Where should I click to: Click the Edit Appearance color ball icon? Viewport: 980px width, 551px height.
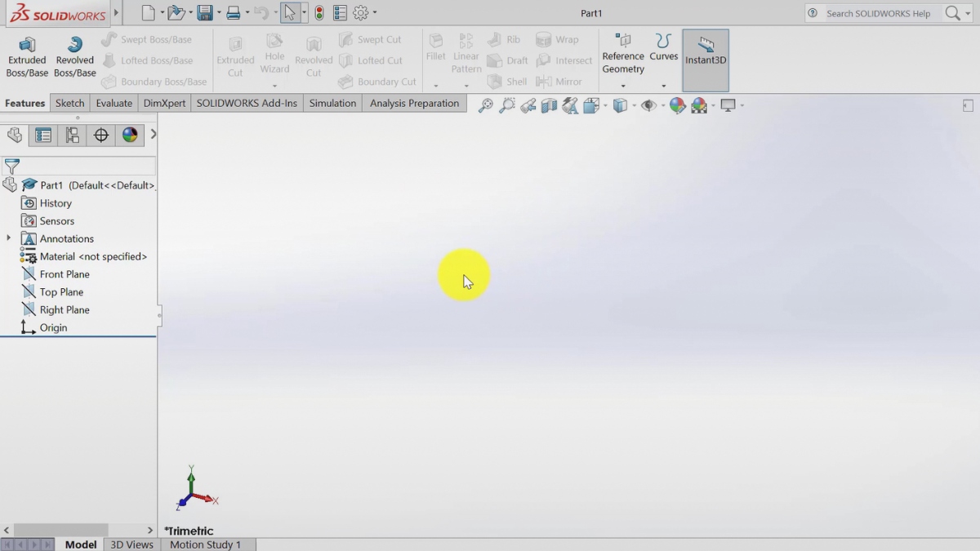pos(677,105)
